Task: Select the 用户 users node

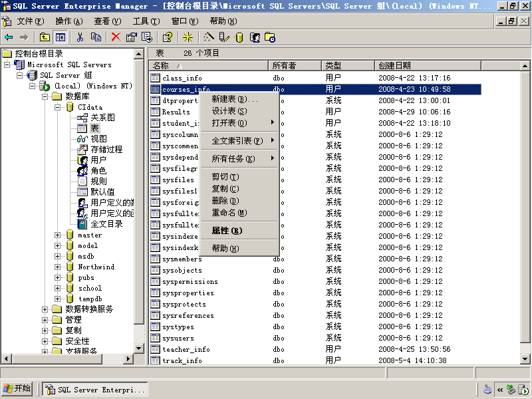Action: click(x=98, y=160)
